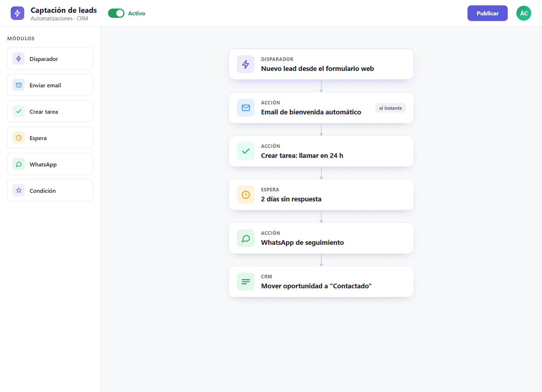Open the Crear tarea: llamar en 24 h node
This screenshot has height=392, width=542.
[x=321, y=151]
